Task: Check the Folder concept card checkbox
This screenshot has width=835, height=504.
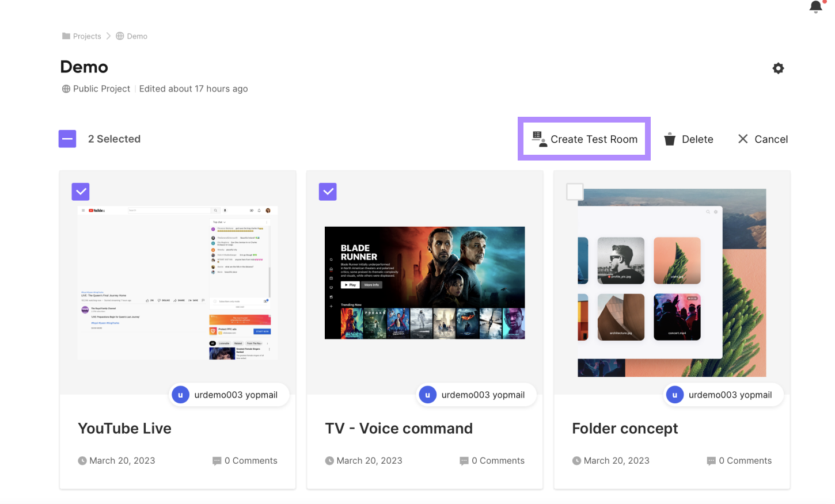Action: [575, 192]
